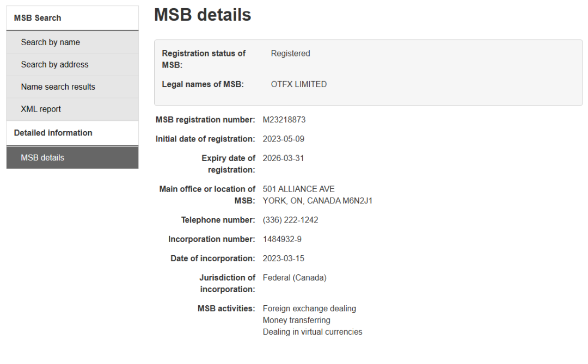
Task: Click the legal name OTFX LIMITED
Action: 299,84
